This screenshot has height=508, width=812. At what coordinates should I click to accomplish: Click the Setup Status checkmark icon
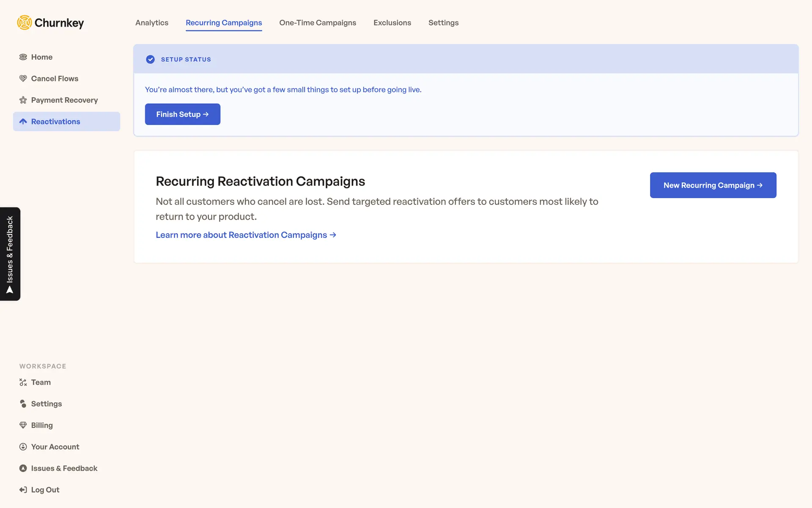(x=150, y=59)
